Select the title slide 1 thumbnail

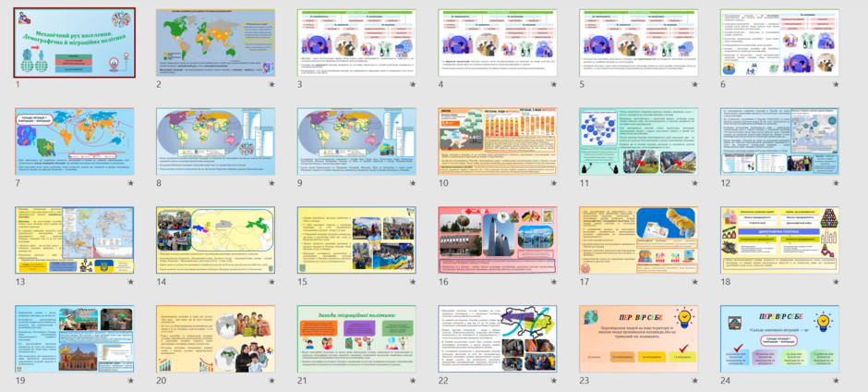[74, 43]
